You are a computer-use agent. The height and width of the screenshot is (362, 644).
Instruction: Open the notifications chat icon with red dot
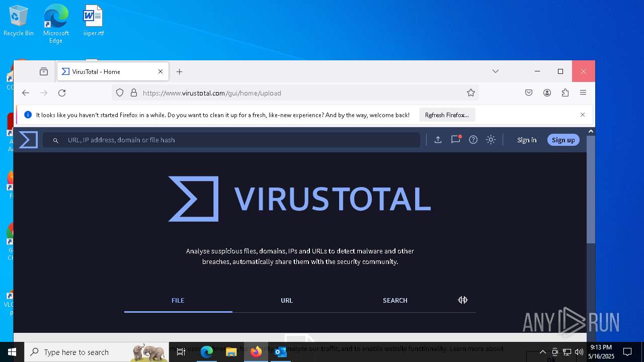456,140
